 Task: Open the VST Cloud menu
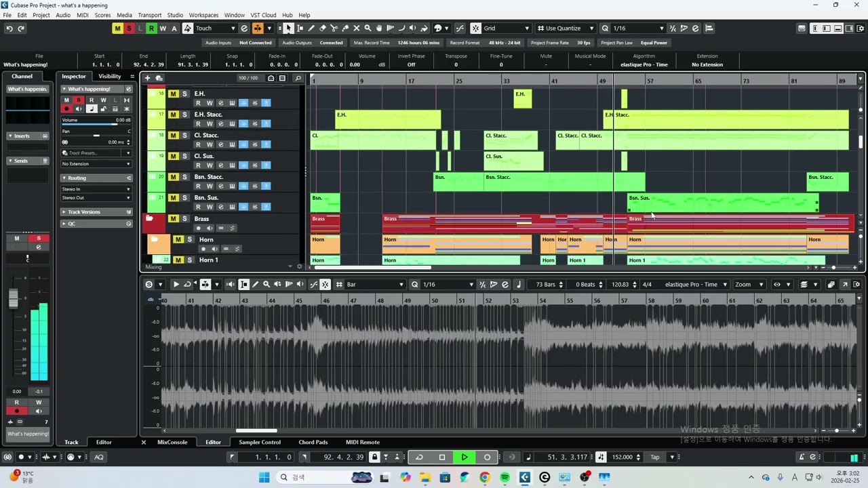click(263, 15)
